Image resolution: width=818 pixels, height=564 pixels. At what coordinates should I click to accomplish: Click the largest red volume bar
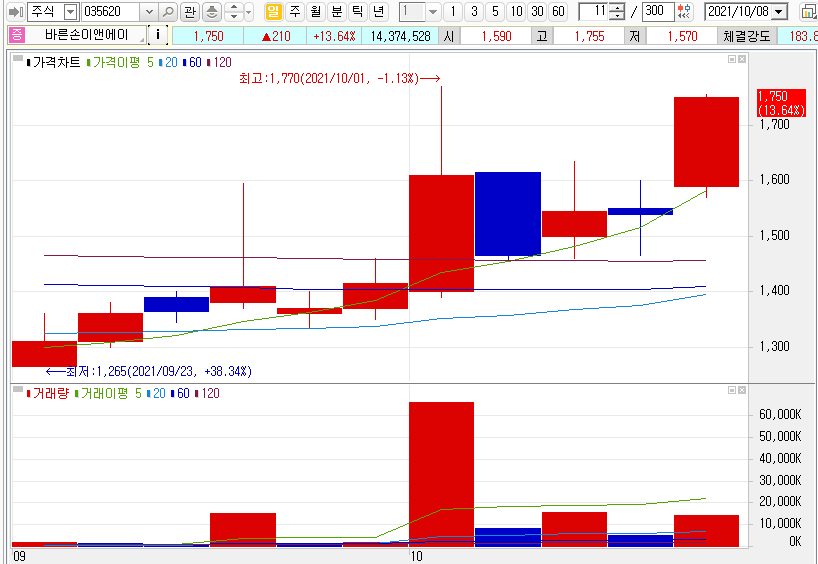(x=441, y=474)
